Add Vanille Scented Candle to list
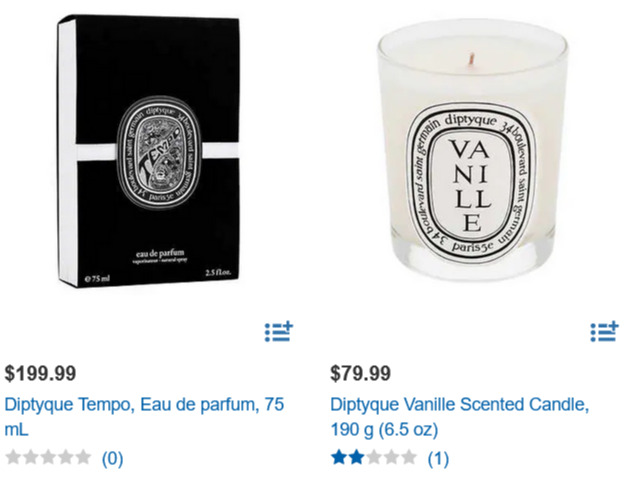The image size is (635, 483). [x=604, y=332]
